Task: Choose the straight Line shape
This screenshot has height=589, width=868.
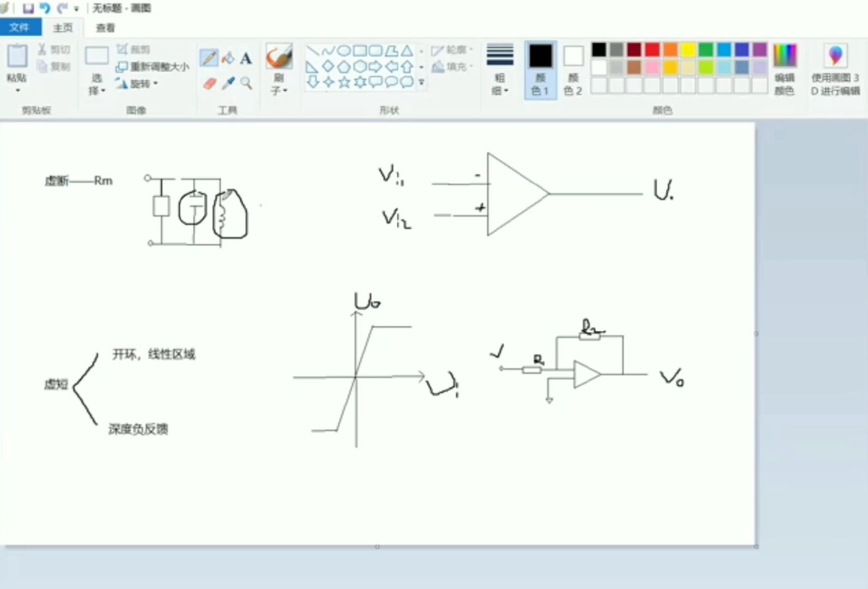Action: 312,51
